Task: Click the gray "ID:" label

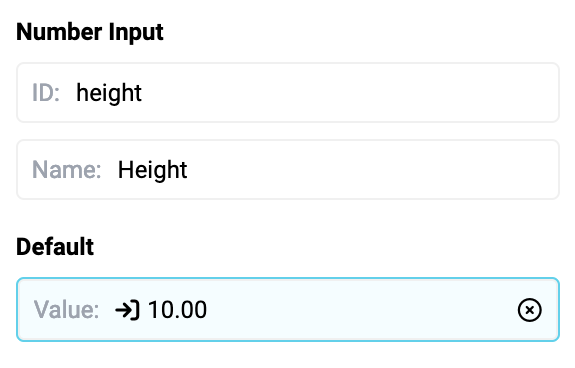Action: (x=46, y=92)
